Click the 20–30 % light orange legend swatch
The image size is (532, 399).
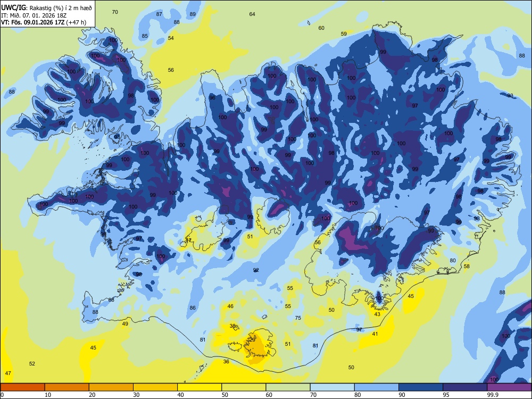(x=111, y=387)
